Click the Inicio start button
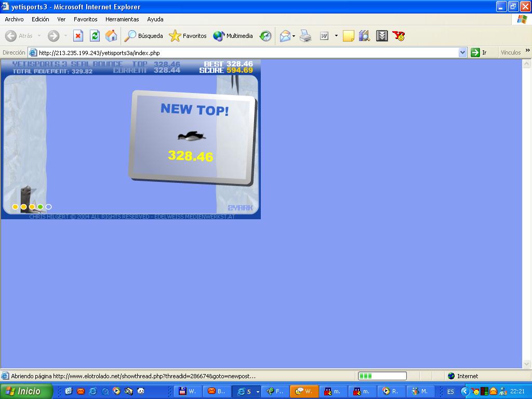The image size is (532, 399). pos(26,391)
